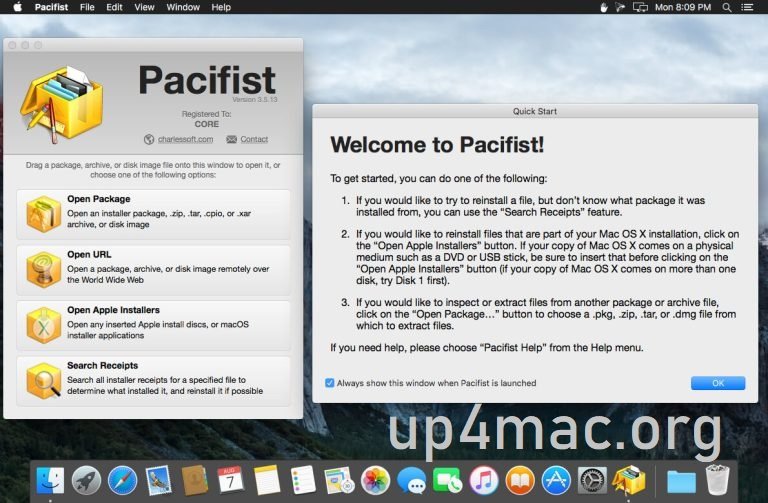
Task: Open Launchpad from the Dock
Action: pos(86,480)
